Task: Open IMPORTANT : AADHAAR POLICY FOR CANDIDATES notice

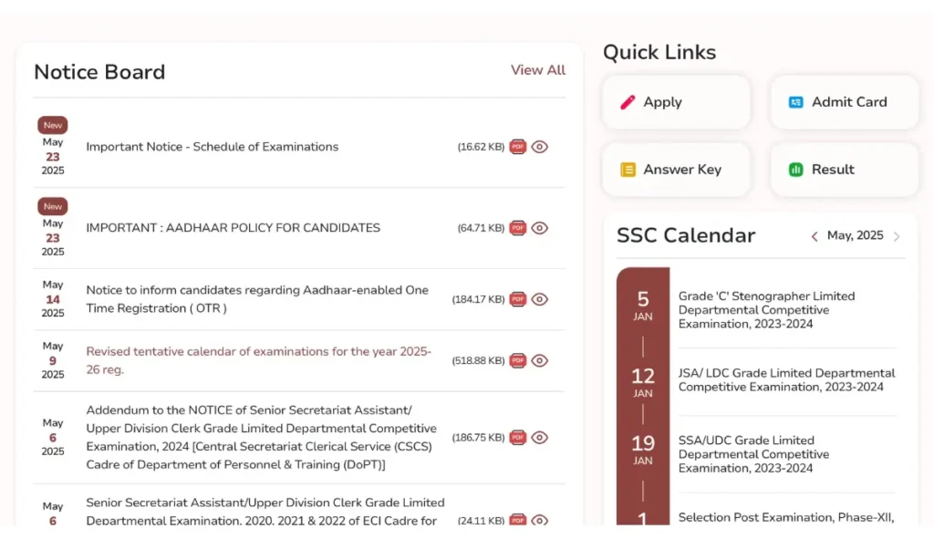Action: pyautogui.click(x=233, y=228)
